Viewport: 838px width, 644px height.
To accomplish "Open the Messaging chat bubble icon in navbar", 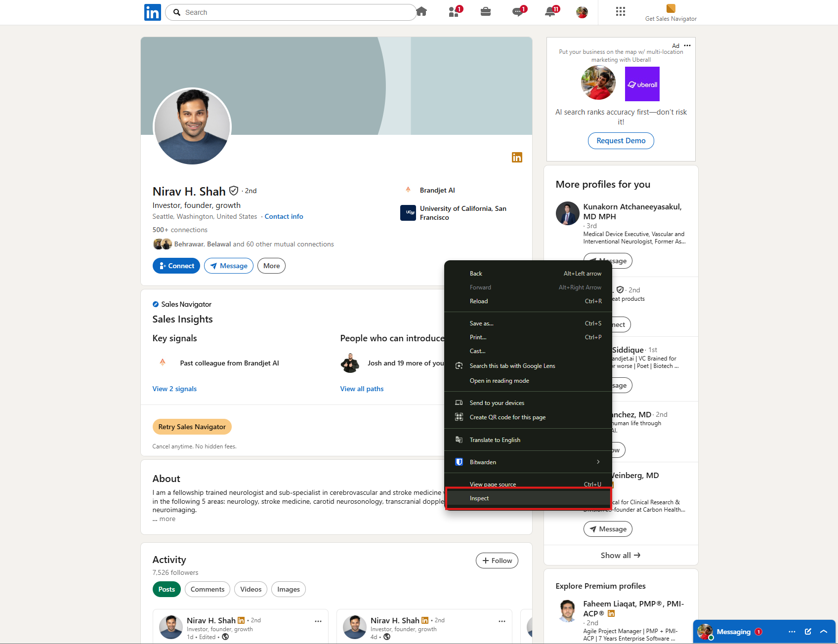I will [x=519, y=11].
